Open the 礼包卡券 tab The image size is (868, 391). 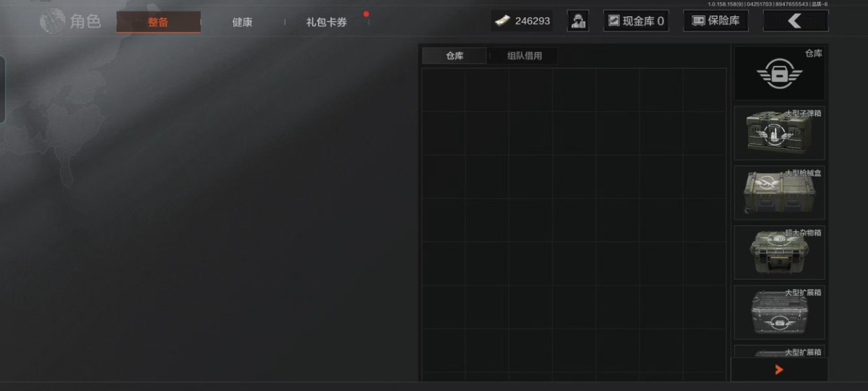click(x=326, y=22)
